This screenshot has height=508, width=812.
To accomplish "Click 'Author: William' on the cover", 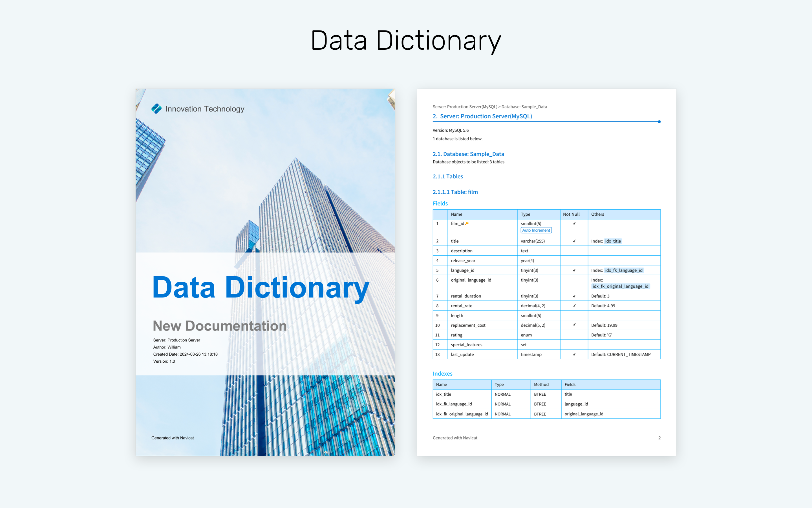I will 167,347.
